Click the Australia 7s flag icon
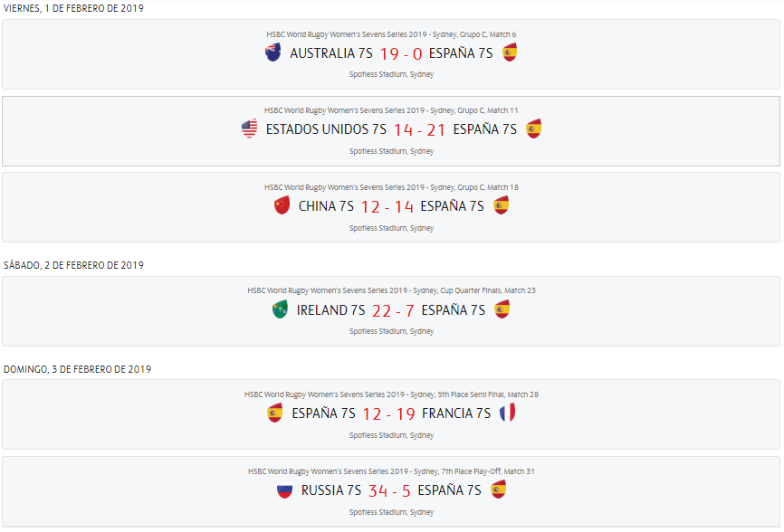The image size is (784, 532). pos(273,53)
